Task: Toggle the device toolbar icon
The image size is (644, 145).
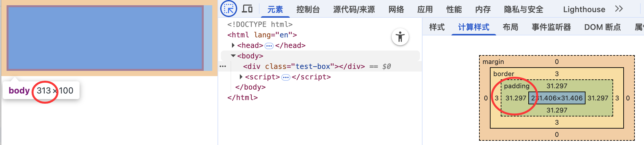Action: point(247,9)
